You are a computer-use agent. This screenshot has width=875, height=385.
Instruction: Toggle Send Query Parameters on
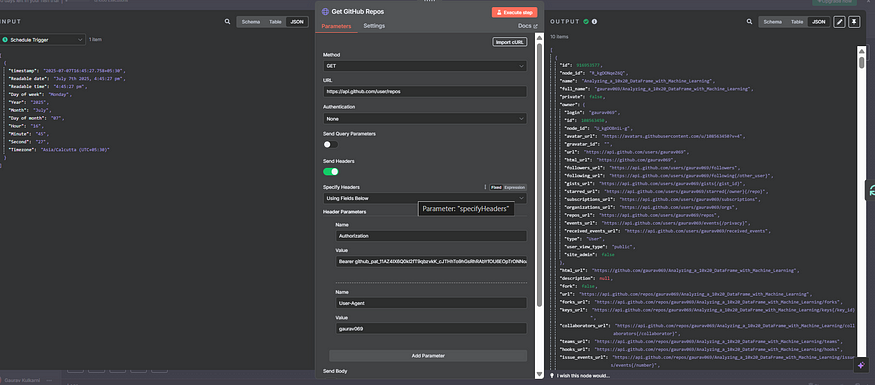[330, 145]
